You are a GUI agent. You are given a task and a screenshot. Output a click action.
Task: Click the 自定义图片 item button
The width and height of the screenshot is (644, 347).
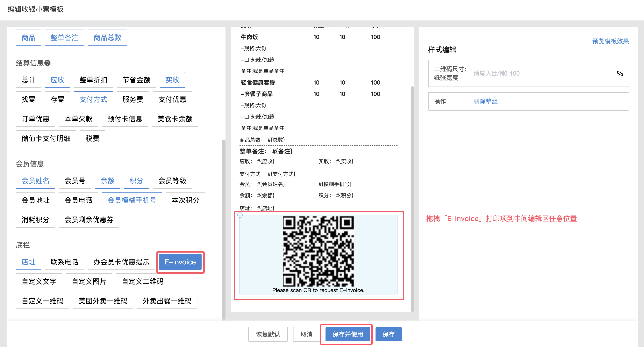pos(89,281)
